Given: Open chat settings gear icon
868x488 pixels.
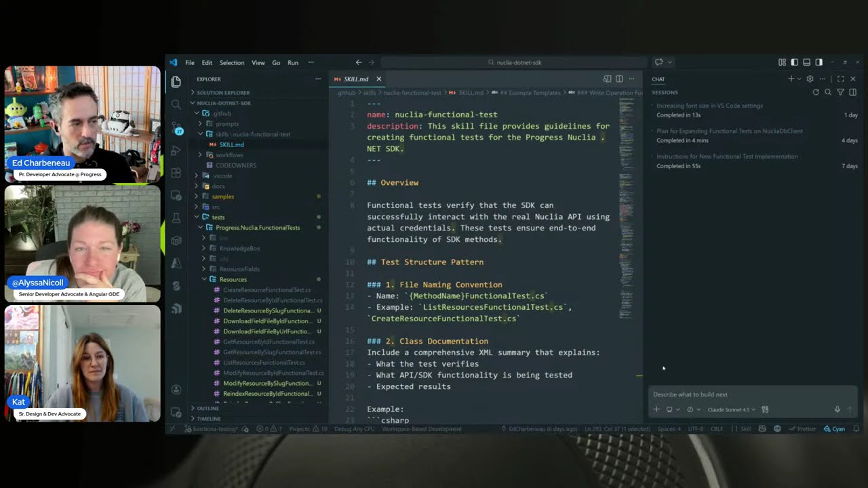Looking at the screenshot, I should click(x=810, y=79).
